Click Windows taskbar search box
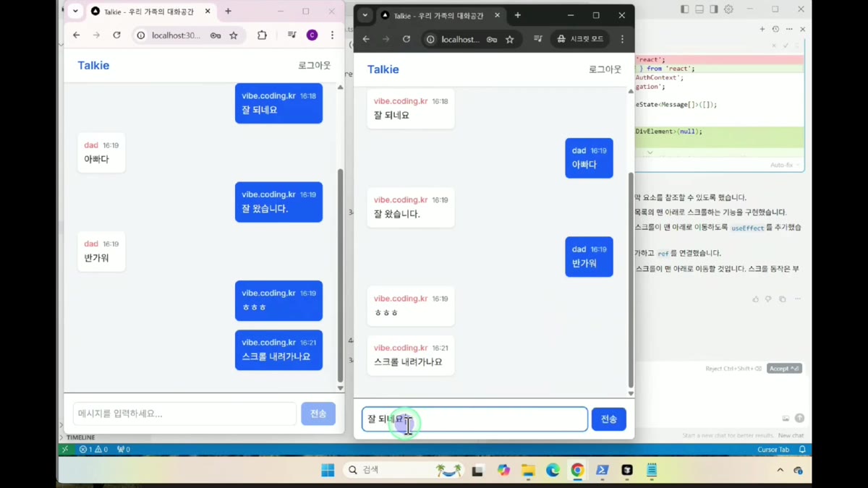This screenshot has height=488, width=868. (x=402, y=470)
